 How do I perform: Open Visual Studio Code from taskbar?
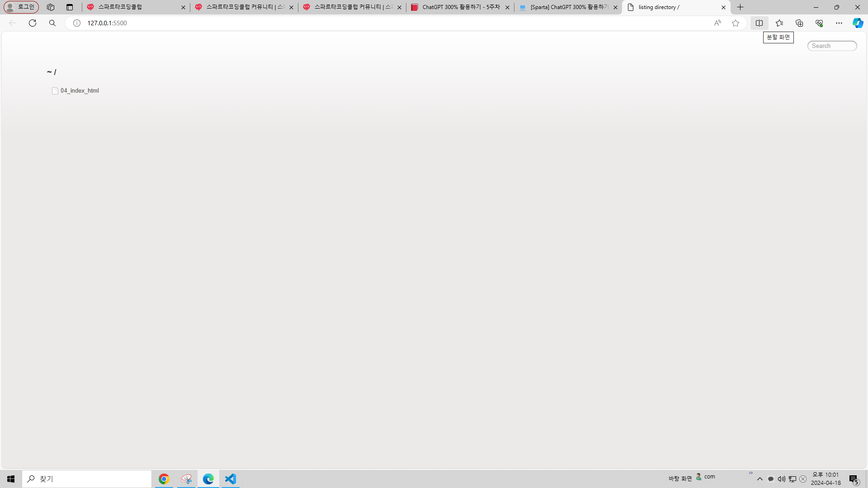[231, 479]
